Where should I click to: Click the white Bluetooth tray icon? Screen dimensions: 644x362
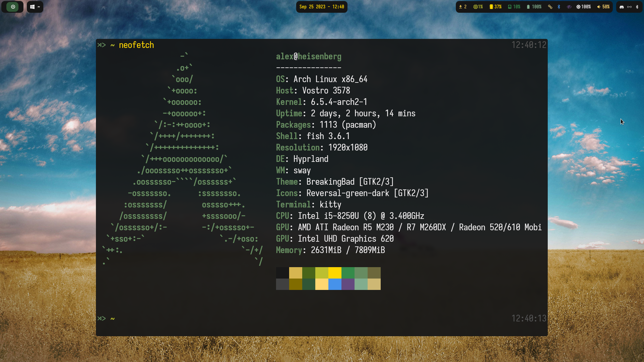coord(637,7)
